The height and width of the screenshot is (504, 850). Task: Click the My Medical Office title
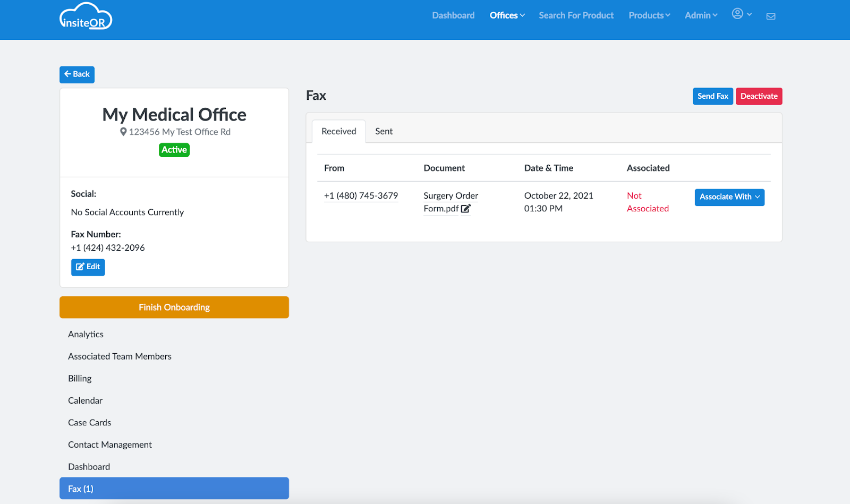(174, 114)
